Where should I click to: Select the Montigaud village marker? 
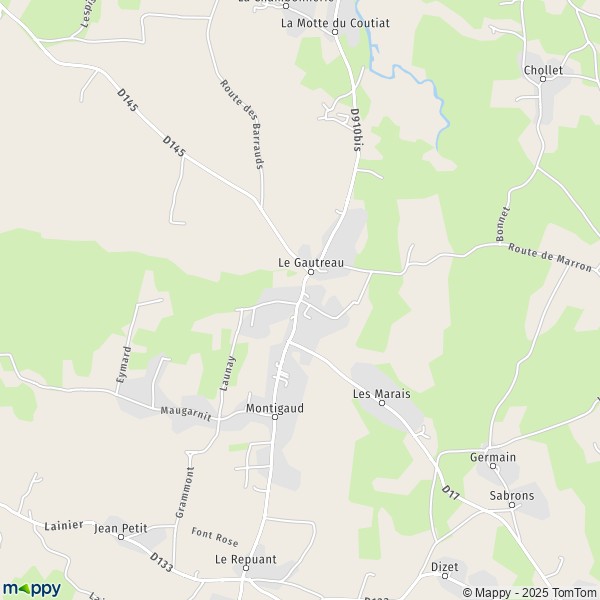(x=275, y=417)
